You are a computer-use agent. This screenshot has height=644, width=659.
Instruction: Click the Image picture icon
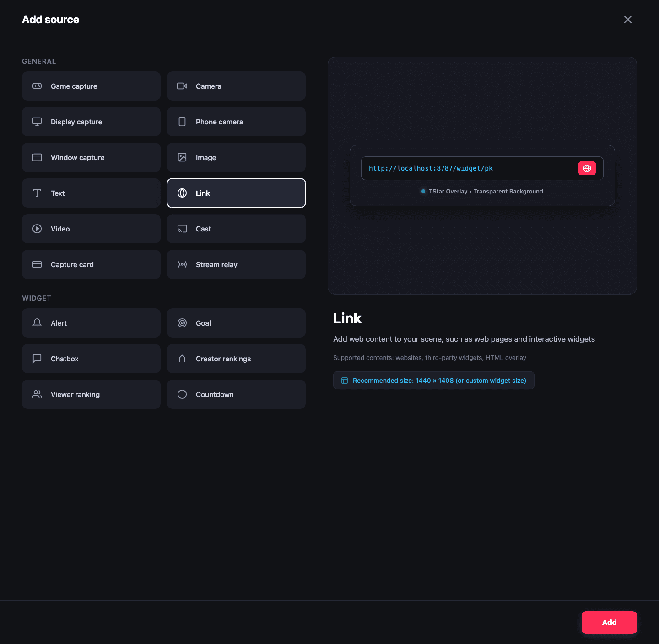tap(182, 157)
